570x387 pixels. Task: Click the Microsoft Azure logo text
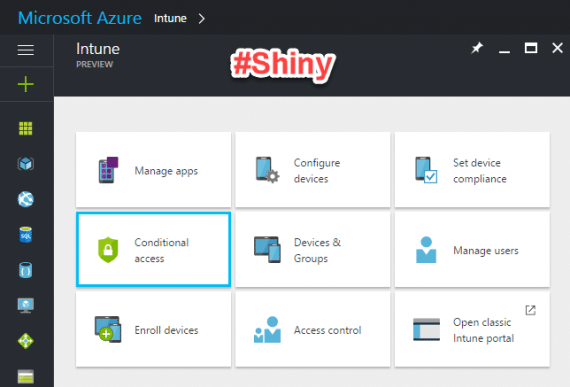80,18
